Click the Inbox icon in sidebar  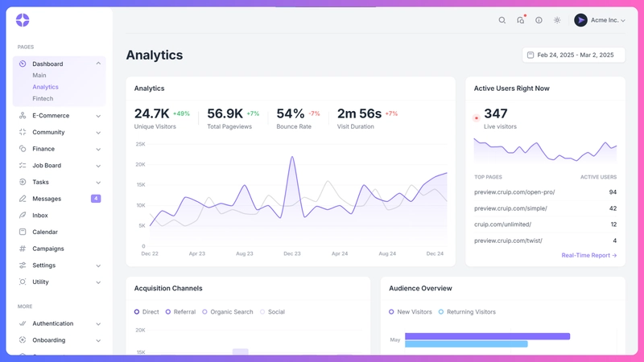pos(23,216)
